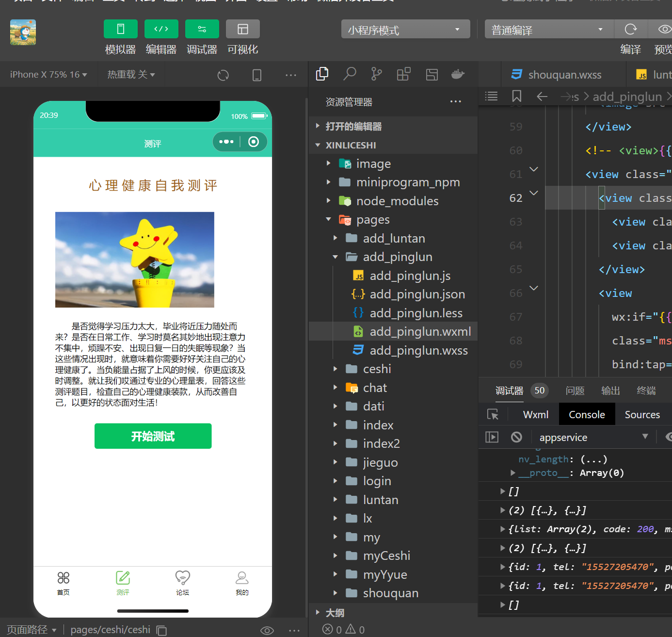Viewport: 672px width, 637px height.
Task: Collapse the pages folder
Action: (x=393, y=220)
